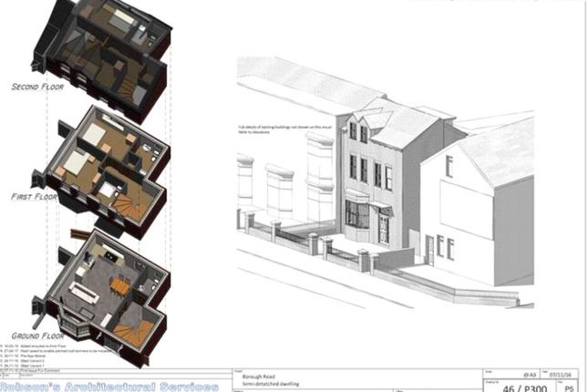588x392 pixels.
Task: Click the orange dining table on ground floor
Action: [120, 285]
